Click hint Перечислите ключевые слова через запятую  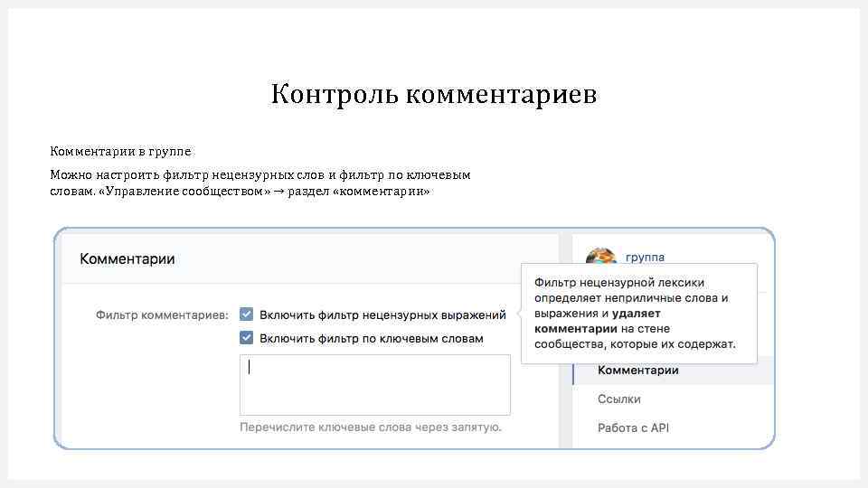click(371, 427)
